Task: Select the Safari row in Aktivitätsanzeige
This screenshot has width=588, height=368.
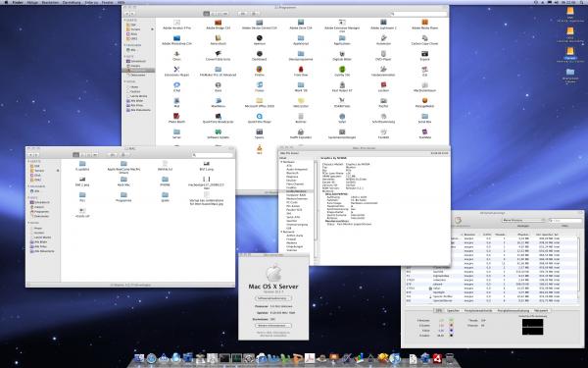Action: point(491,288)
